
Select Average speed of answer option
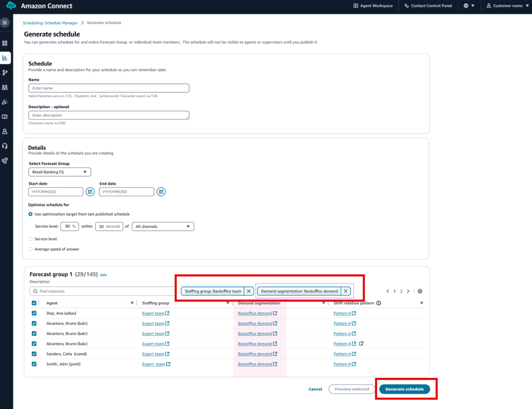pyautogui.click(x=31, y=249)
